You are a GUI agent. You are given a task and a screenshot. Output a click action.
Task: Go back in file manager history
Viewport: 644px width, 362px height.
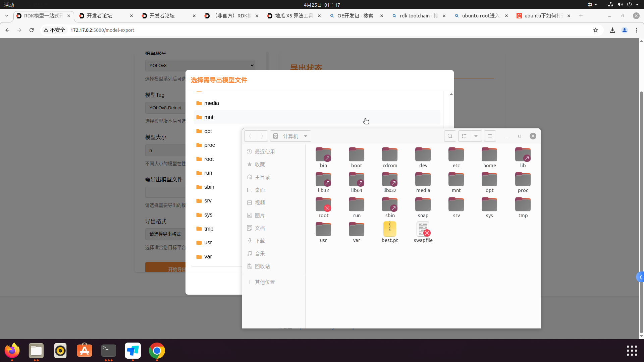coord(250,136)
